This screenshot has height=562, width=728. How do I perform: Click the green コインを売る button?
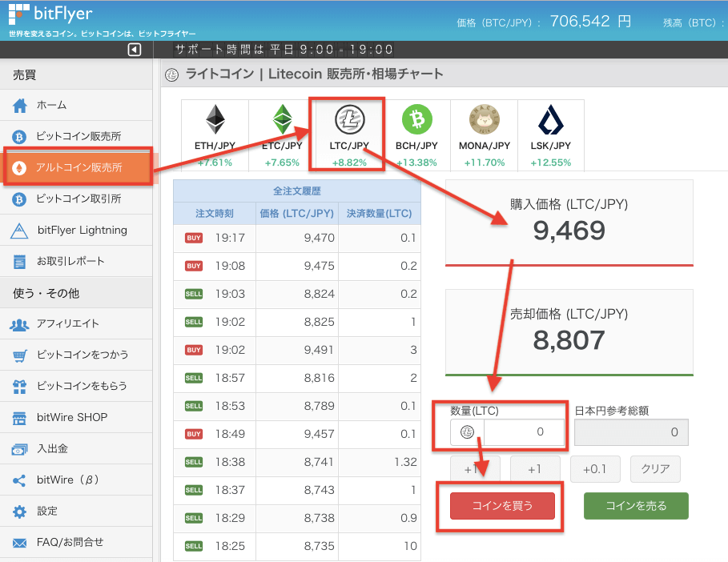(x=636, y=506)
